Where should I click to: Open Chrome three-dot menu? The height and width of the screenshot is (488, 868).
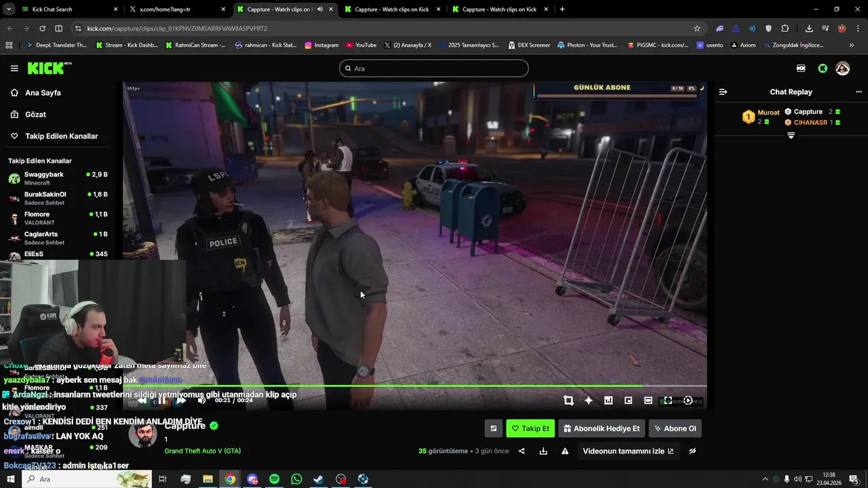coord(857,28)
